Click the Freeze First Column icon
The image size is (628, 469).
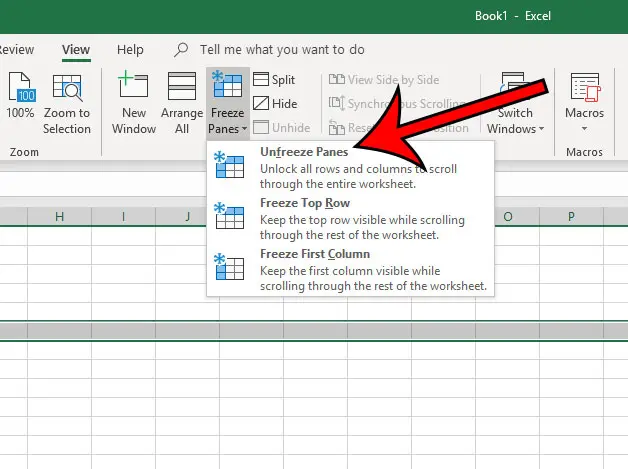[x=229, y=268]
